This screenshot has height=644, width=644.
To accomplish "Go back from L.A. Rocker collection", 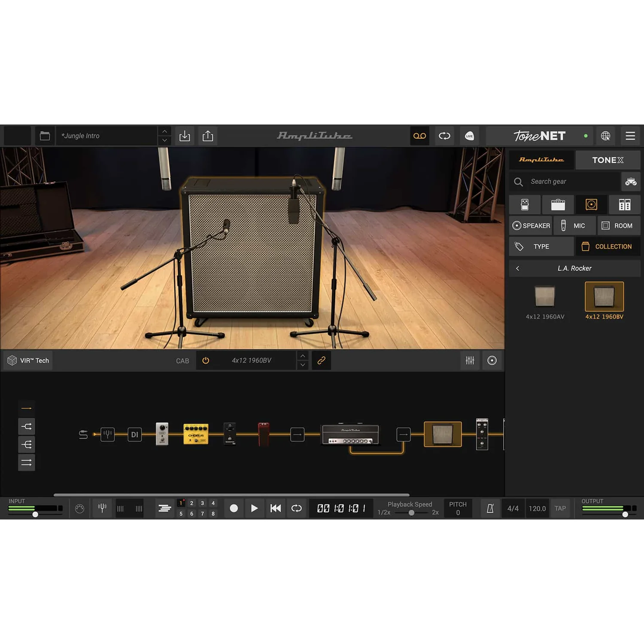I will [x=518, y=268].
